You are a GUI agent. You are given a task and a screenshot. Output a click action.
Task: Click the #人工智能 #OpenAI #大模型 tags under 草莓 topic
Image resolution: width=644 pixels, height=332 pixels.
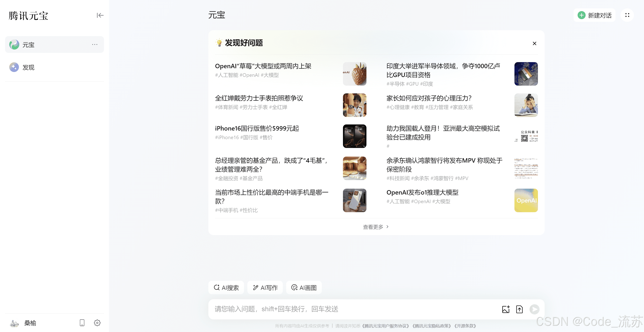[247, 75]
